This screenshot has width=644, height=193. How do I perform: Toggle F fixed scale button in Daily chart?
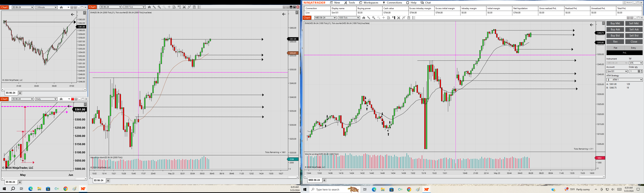click(x=85, y=104)
